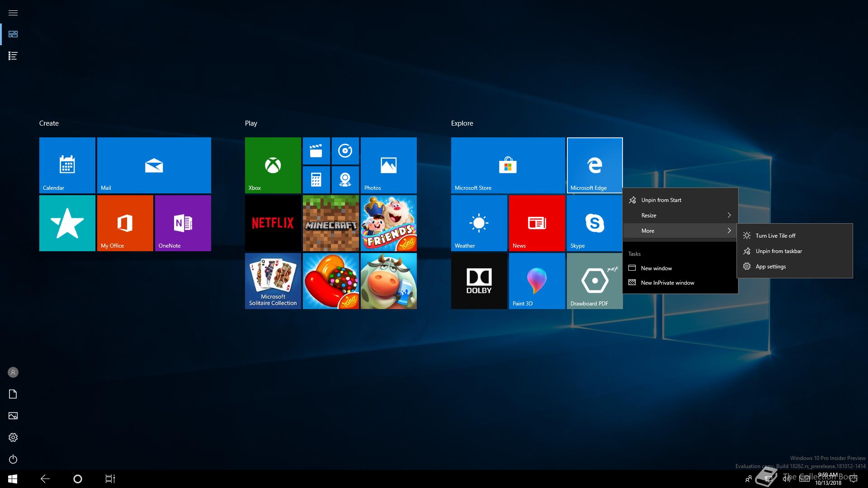The width and height of the screenshot is (868, 488).
Task: Click the Play group heading
Action: [x=251, y=123]
